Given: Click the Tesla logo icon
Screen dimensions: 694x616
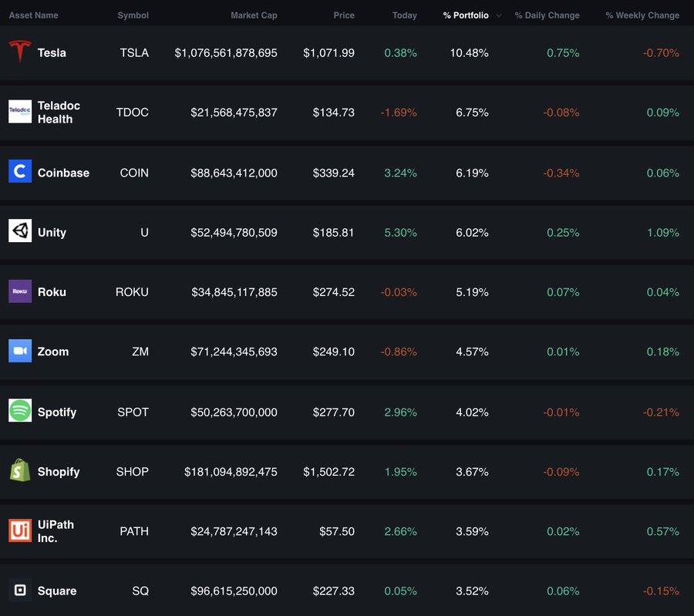Looking at the screenshot, I should [x=20, y=52].
